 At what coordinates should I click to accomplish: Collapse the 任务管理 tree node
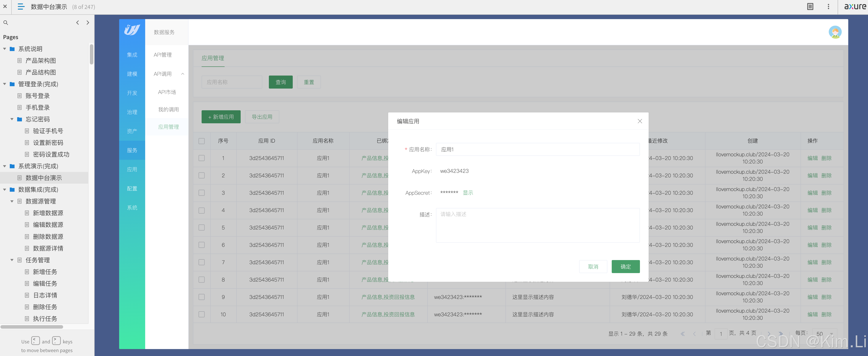tap(12, 260)
